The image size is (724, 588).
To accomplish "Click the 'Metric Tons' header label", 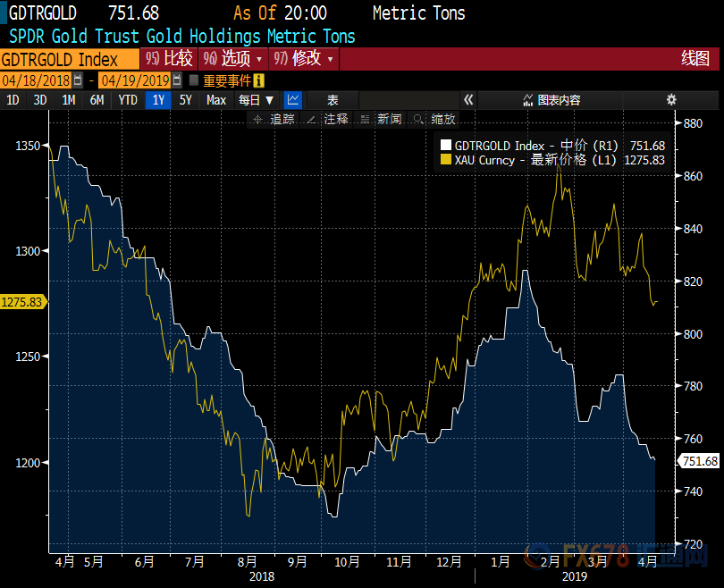I will 419,13.
